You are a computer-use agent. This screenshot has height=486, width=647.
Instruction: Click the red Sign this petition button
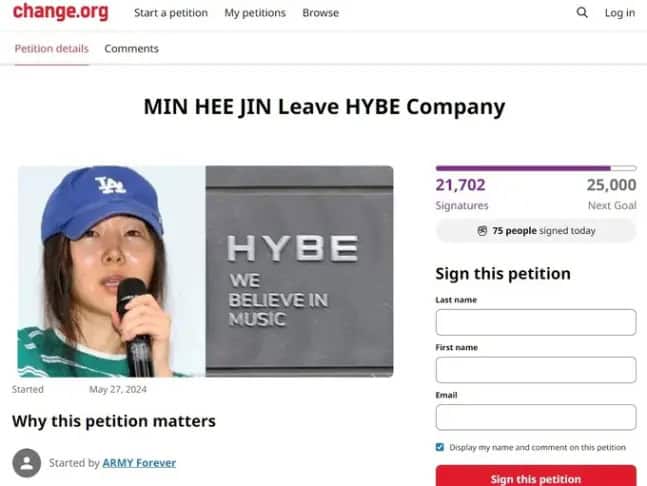536,476
